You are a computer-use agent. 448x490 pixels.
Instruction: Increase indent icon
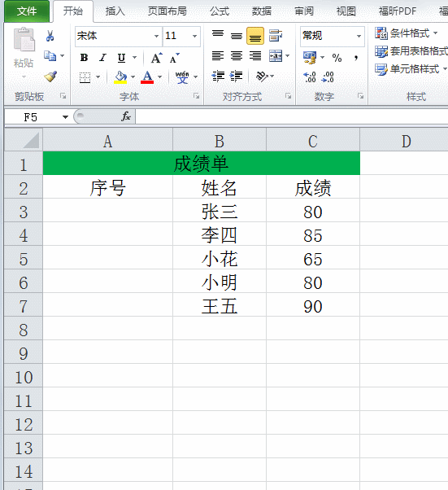point(237,77)
